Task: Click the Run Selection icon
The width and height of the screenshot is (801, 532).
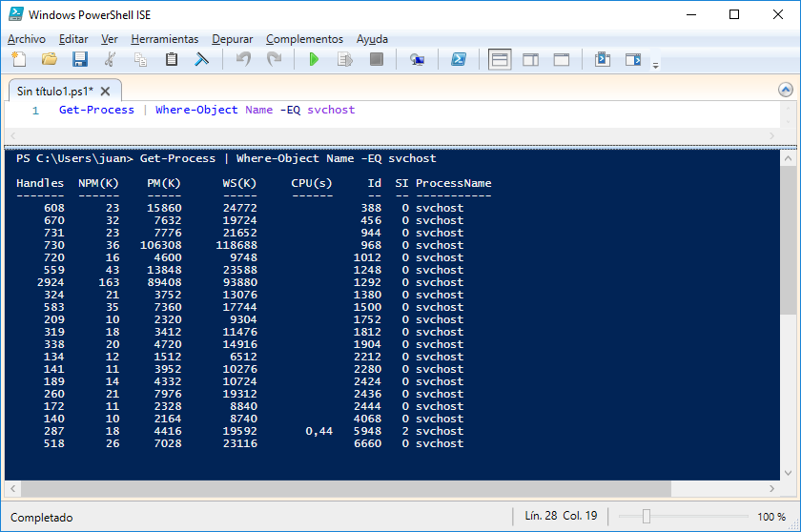Action: [345, 60]
